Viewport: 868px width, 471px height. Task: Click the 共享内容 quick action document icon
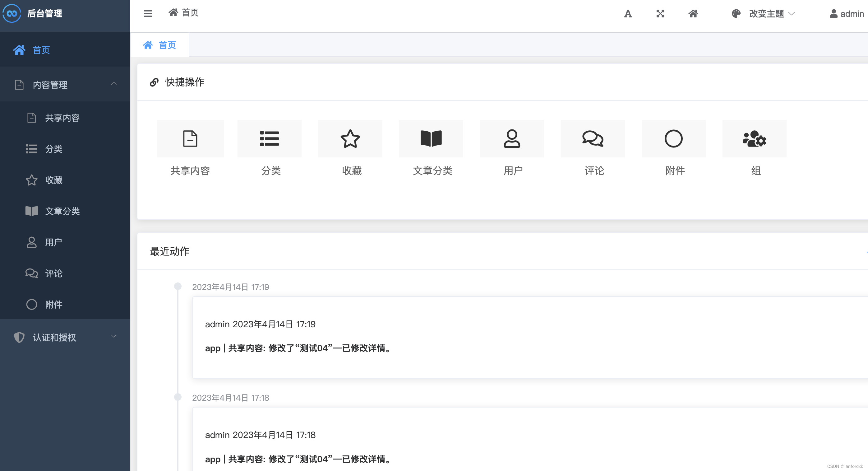[x=190, y=138]
